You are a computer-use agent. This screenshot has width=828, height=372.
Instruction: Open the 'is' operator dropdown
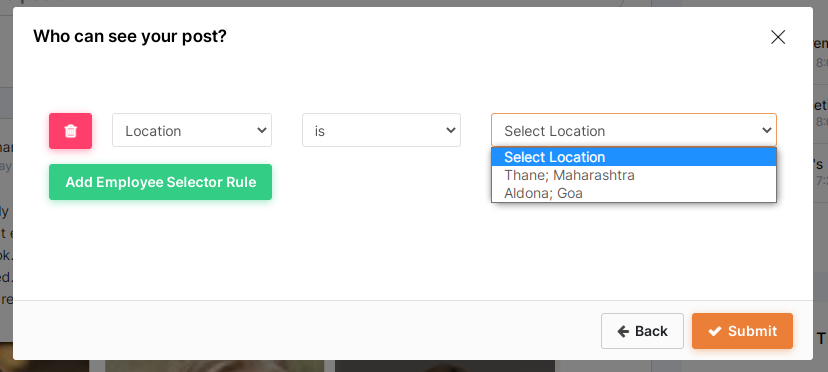[x=381, y=130]
